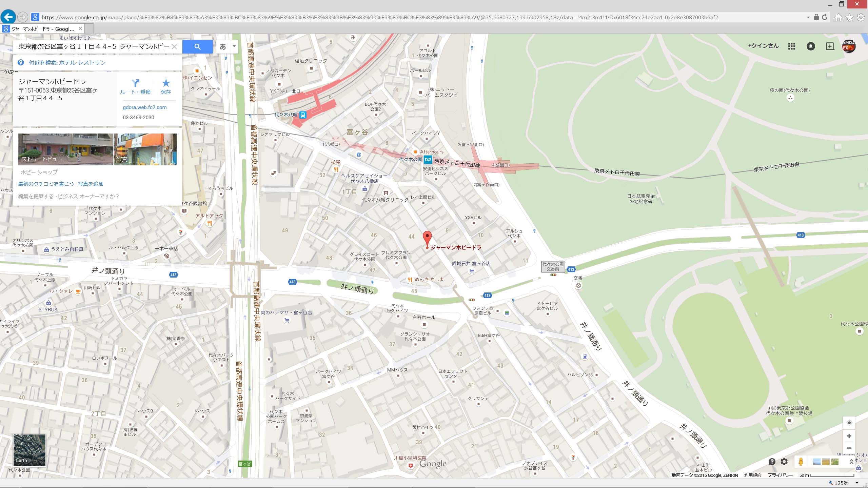Screen dimensions: 868x488
Task: View the security lock icon in address bar
Action: [816, 17]
